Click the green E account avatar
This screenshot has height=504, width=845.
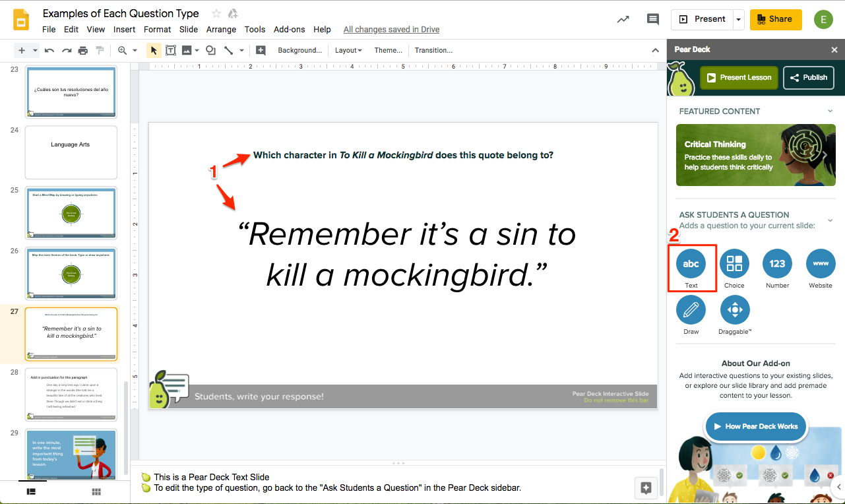tap(823, 19)
